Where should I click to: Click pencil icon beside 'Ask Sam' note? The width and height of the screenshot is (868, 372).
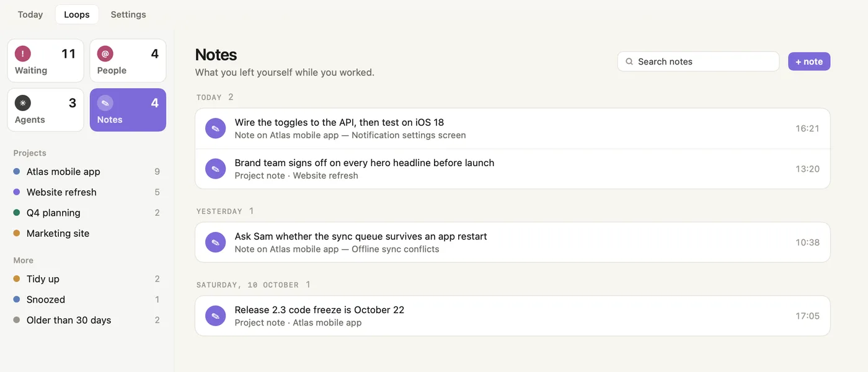(216, 242)
